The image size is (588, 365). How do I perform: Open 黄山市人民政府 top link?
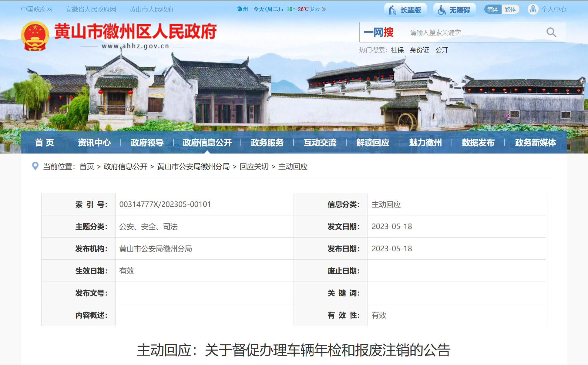[151, 9]
